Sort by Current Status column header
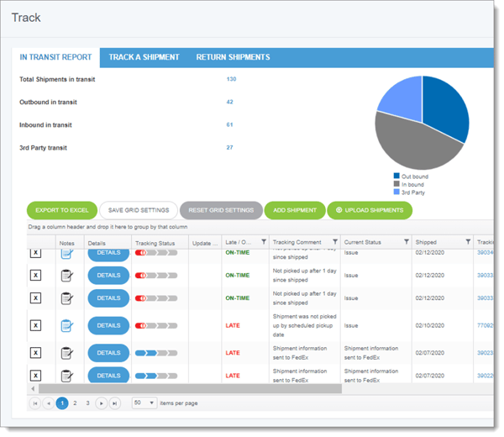Screen dimensions: 504x437 coord(363,242)
